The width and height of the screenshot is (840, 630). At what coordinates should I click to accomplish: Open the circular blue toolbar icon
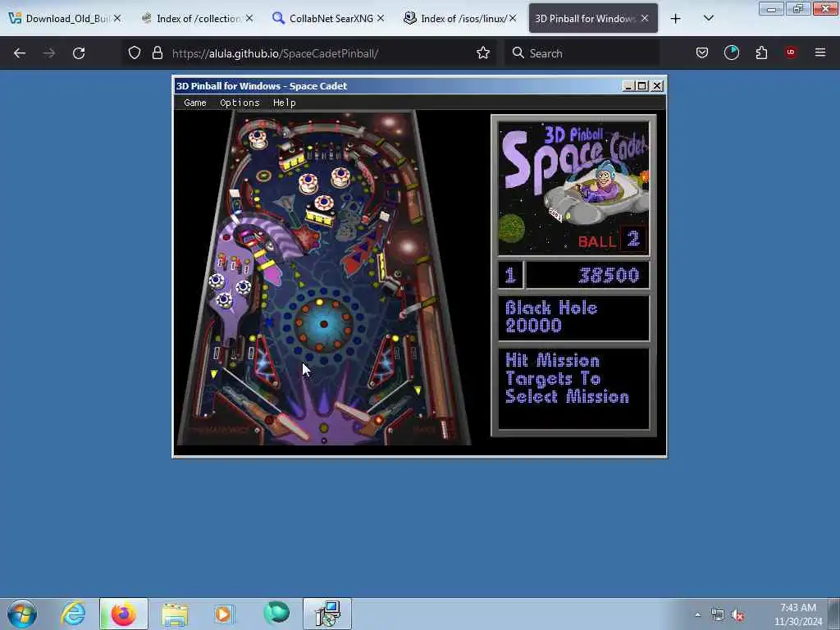(731, 52)
